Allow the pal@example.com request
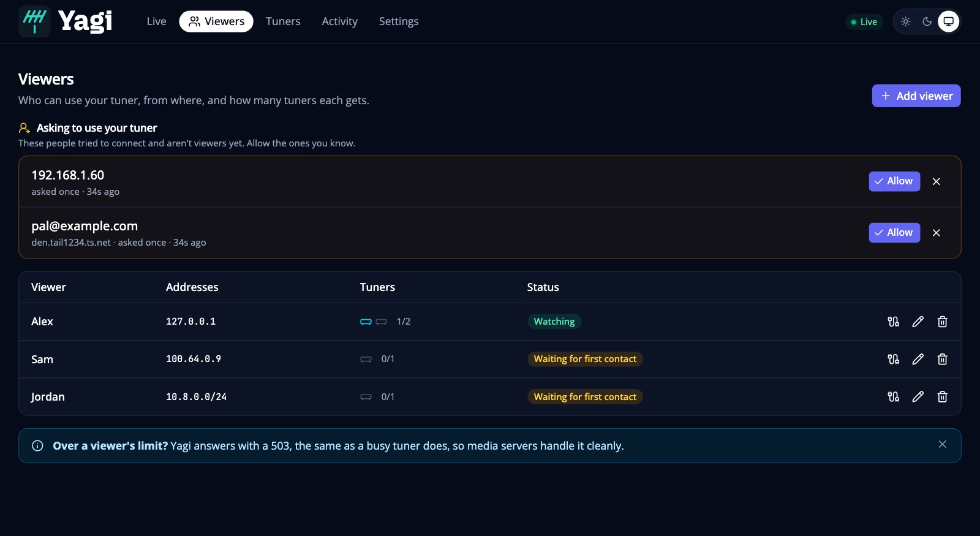This screenshot has height=536, width=980. [x=894, y=233]
